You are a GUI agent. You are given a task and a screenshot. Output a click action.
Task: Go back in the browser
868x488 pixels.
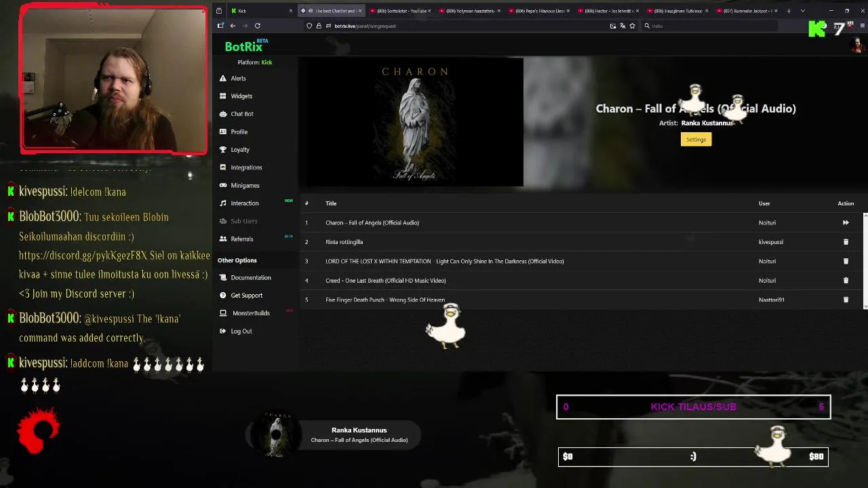(x=233, y=26)
